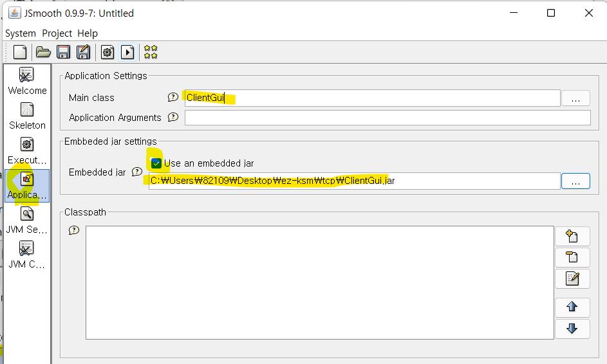Compile the project with the gear icon
The width and height of the screenshot is (607, 364).
click(x=107, y=52)
